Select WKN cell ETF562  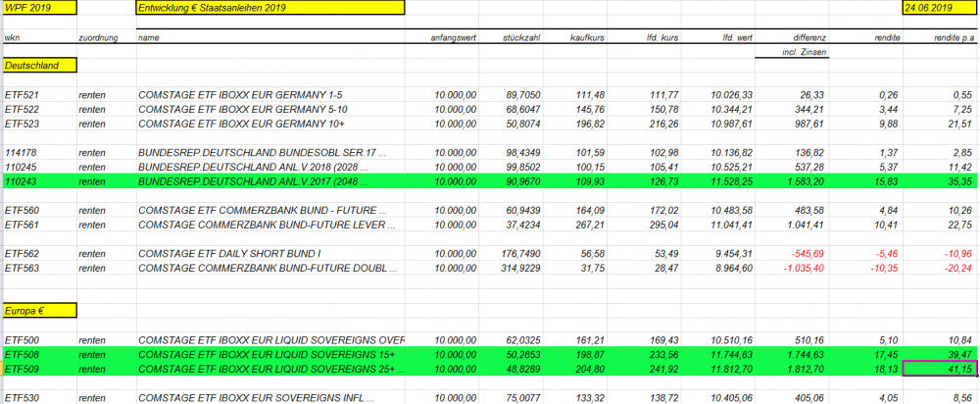point(22,254)
